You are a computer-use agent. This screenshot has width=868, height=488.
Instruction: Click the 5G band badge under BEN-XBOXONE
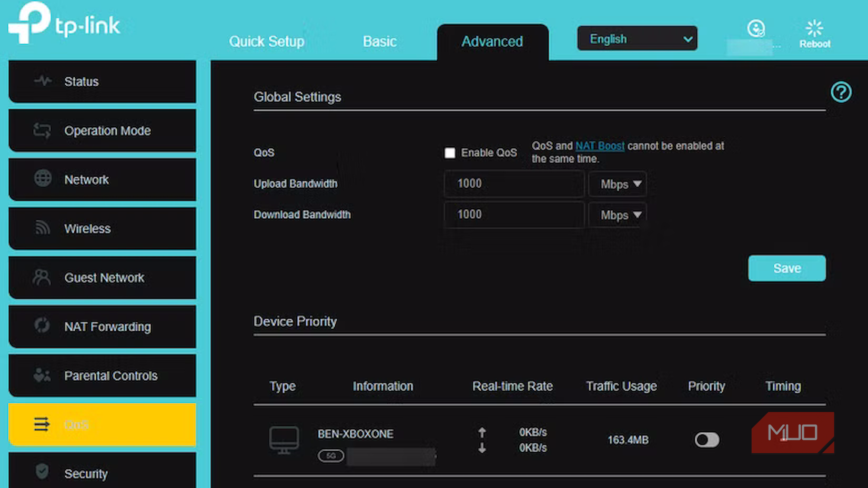click(331, 456)
